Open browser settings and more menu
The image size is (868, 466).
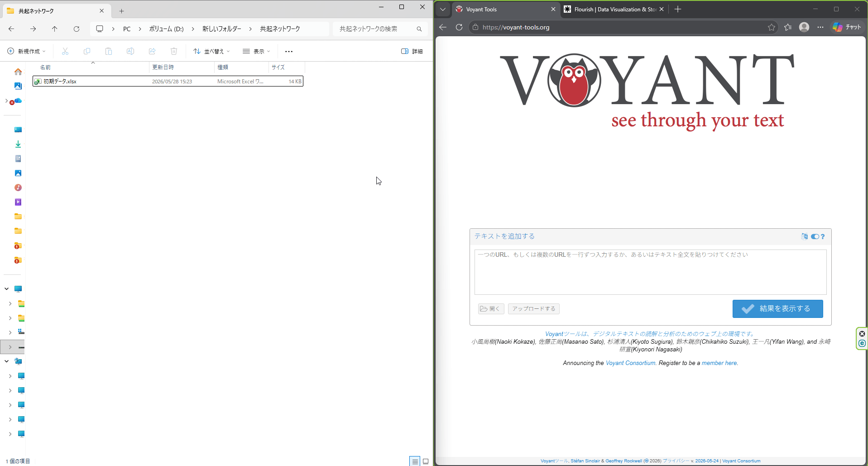[820, 27]
